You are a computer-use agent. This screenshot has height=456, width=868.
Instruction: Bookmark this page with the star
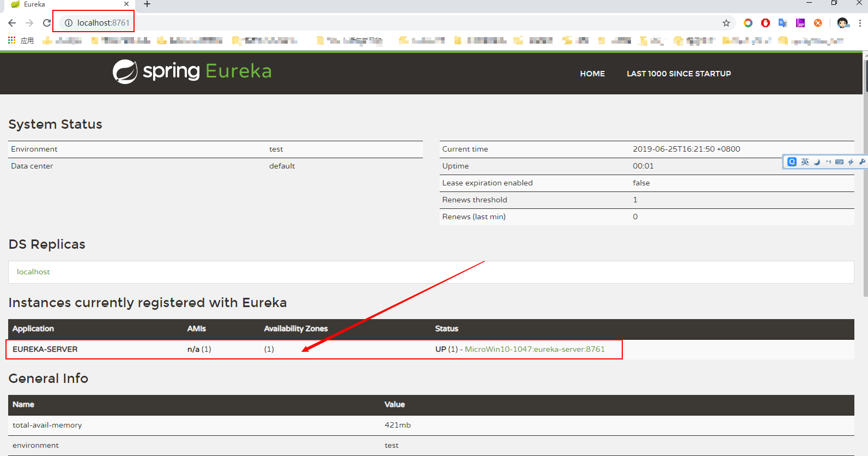726,23
